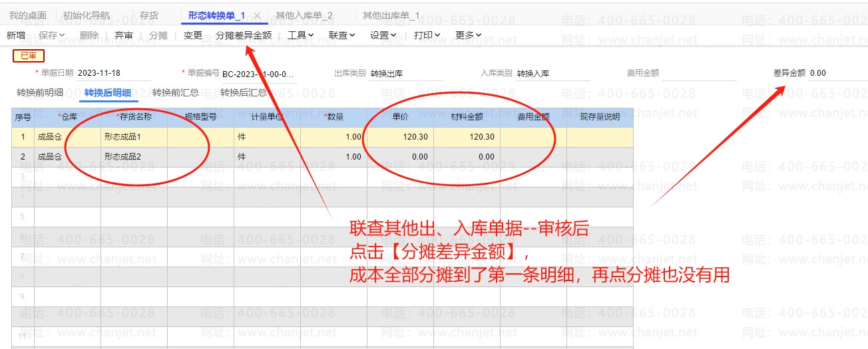
Task: Select the 转换后明细 sub-tab
Action: click(x=108, y=92)
